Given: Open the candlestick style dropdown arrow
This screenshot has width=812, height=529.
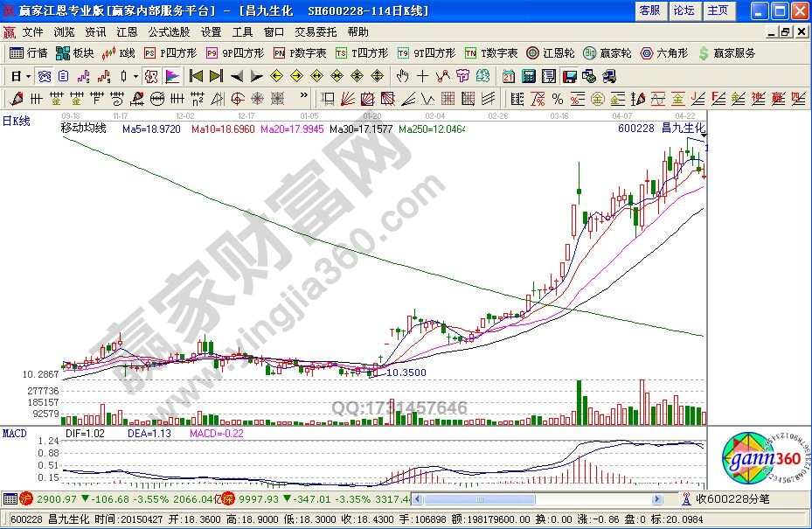Looking at the screenshot, I should (x=135, y=76).
